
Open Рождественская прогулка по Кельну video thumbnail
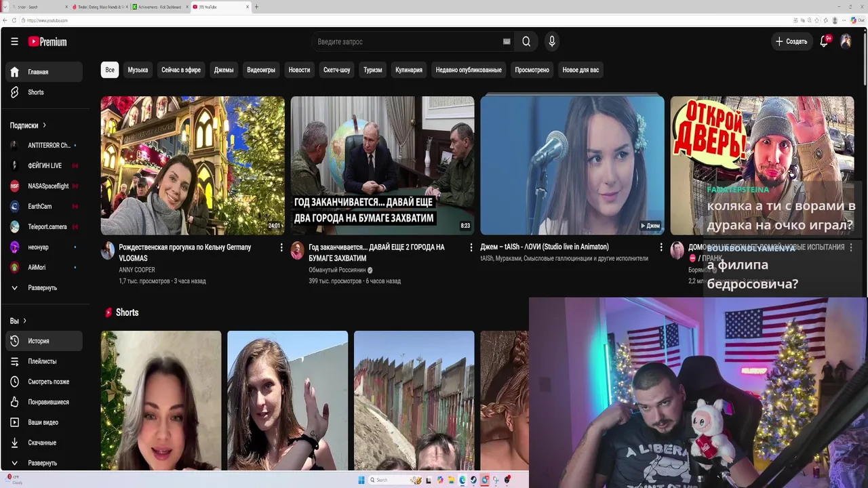point(193,165)
